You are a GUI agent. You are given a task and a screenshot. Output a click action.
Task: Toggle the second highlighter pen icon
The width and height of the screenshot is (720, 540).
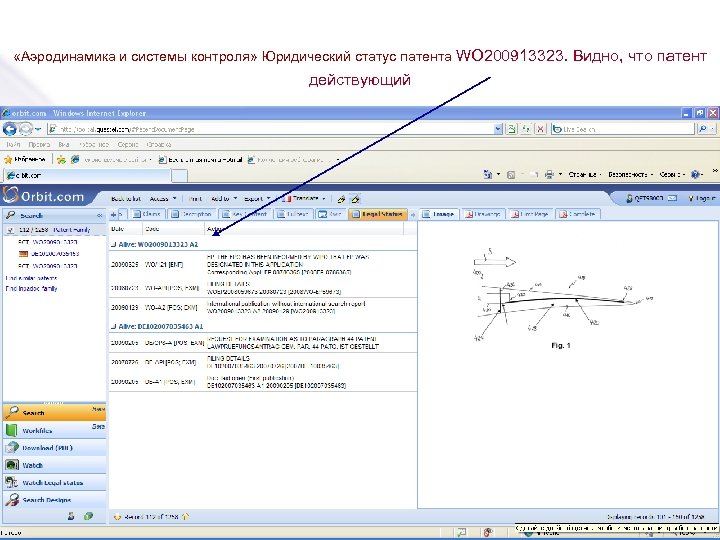[x=355, y=199]
